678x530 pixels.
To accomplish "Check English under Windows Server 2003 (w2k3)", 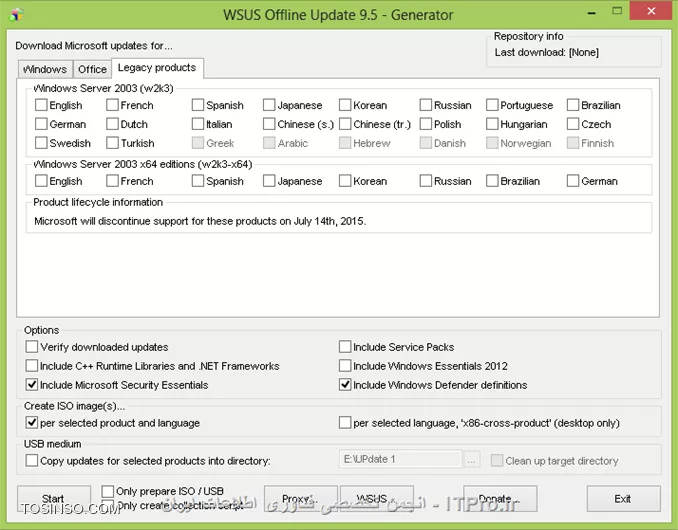I will pos(41,105).
